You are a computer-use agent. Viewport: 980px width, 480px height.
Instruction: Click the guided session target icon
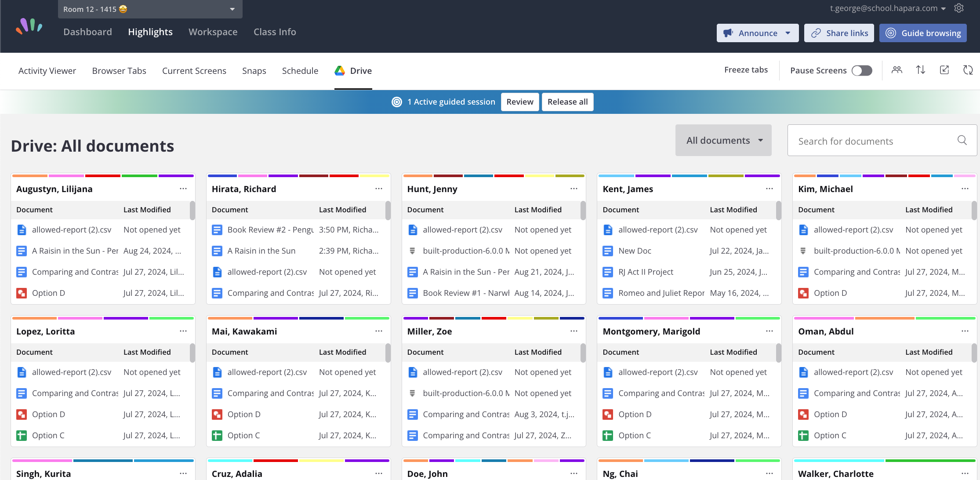click(397, 102)
